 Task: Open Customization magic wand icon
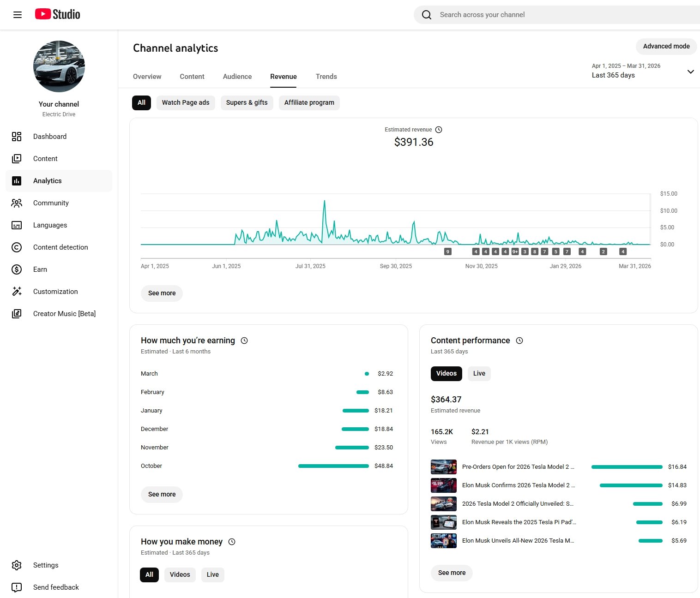17,292
